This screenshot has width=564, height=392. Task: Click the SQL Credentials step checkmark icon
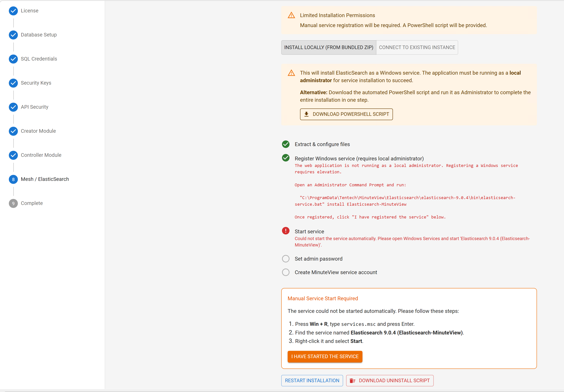13,59
